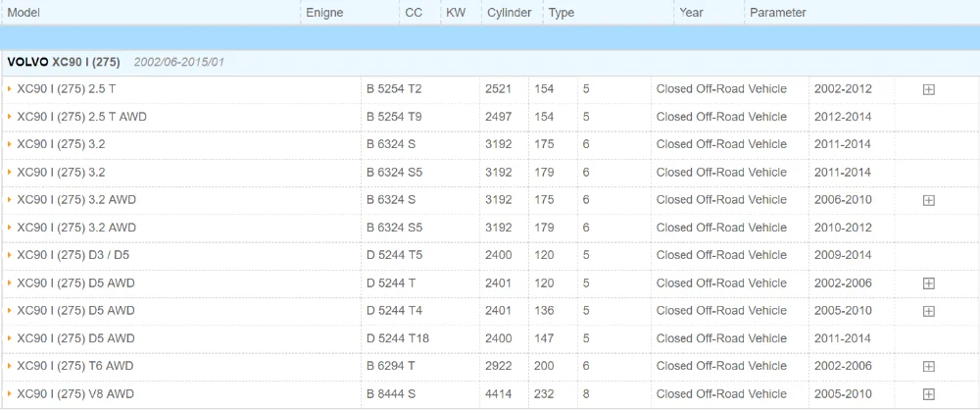Viewport: 980px width, 410px height.
Task: Select the KW value 136
Action: pyautogui.click(x=544, y=311)
